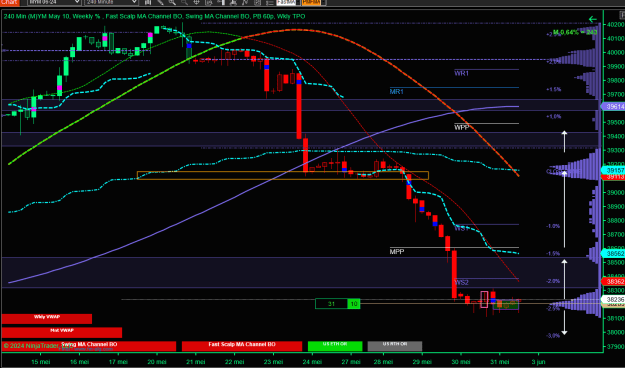The width and height of the screenshot is (625, 368).
Task: Toggle the F&S MA toolbar button
Action: [x=286, y=2]
